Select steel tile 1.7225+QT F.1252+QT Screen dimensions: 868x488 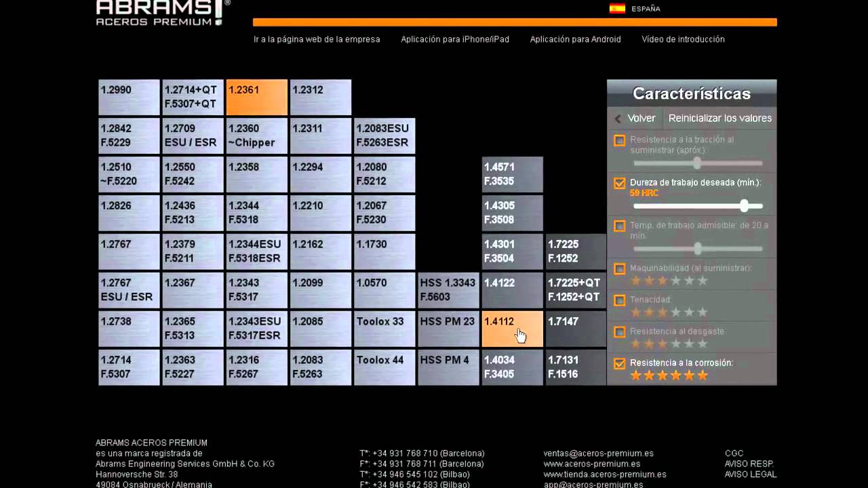(x=576, y=290)
